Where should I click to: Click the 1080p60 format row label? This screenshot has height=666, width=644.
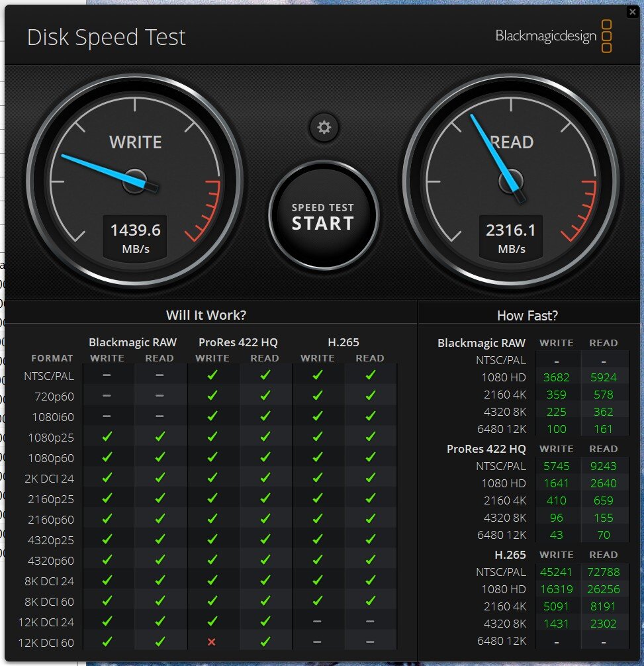[x=51, y=458]
